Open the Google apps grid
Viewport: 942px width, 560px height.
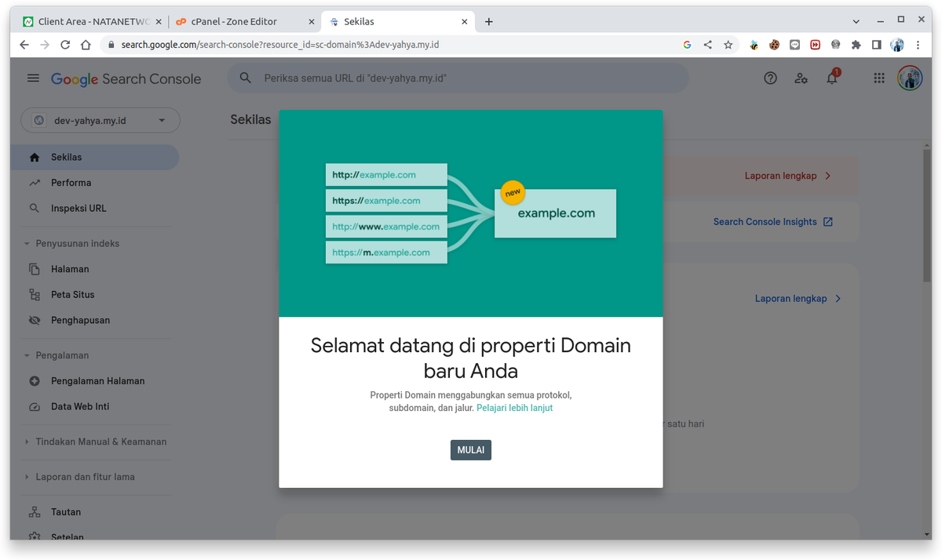click(879, 78)
